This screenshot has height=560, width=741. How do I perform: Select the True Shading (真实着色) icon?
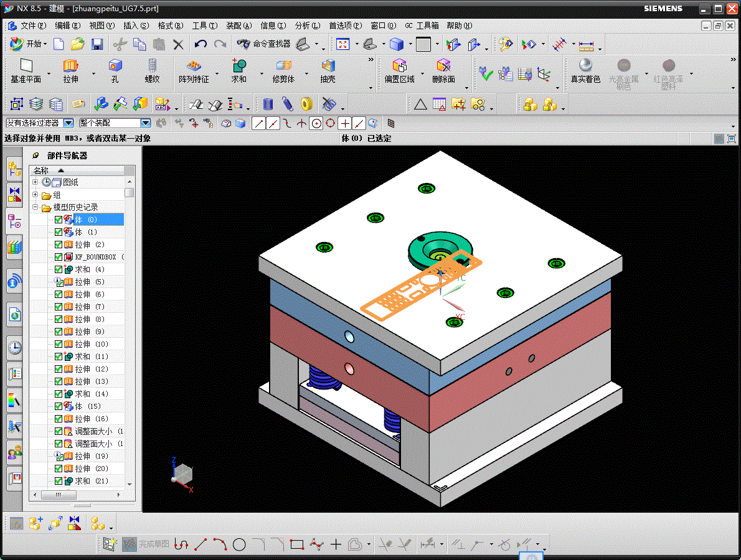(x=585, y=66)
